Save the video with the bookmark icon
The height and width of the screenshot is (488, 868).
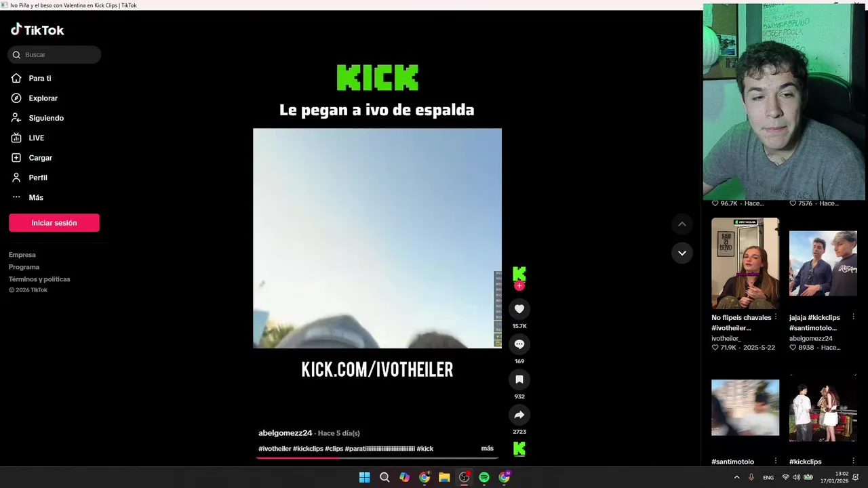(x=519, y=380)
